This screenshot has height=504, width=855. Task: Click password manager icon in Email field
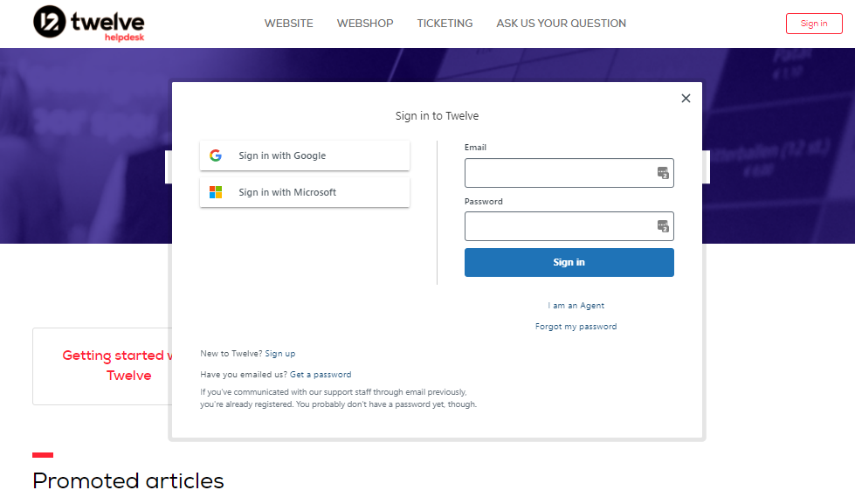click(663, 173)
